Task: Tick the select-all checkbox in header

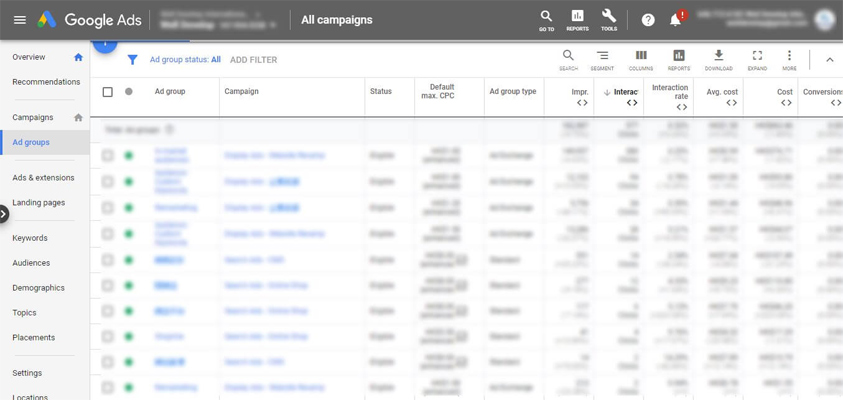Action: pos(108,92)
